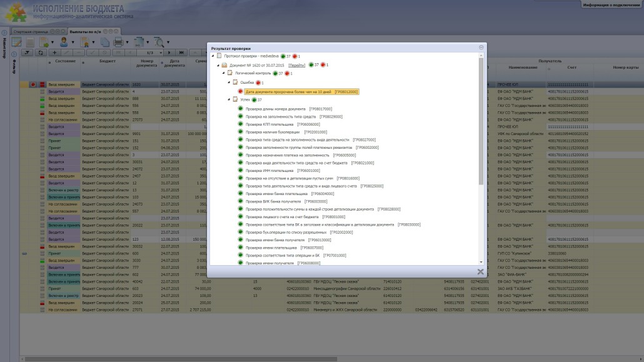
Task: Click the Номер документа column header
Action: [x=147, y=63]
